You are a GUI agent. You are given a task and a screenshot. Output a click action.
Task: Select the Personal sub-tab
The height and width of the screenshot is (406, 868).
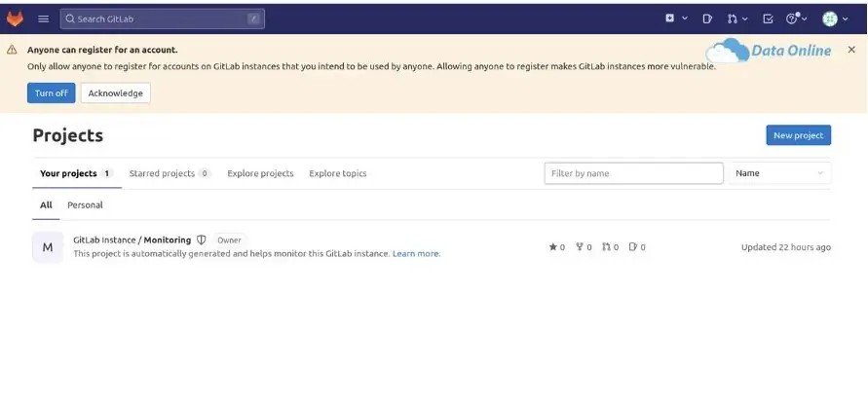tap(86, 205)
